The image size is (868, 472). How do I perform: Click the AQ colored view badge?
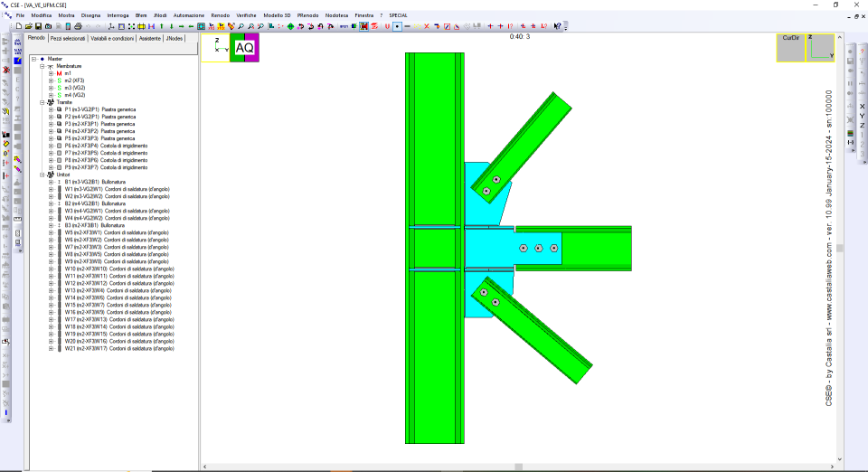pyautogui.click(x=244, y=48)
